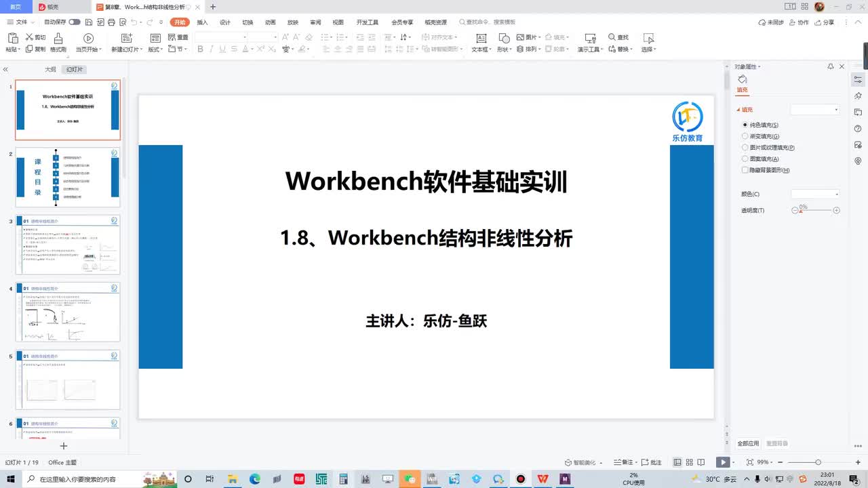Check Hide Background Graphics (隐藏背景图形)

[766, 170]
